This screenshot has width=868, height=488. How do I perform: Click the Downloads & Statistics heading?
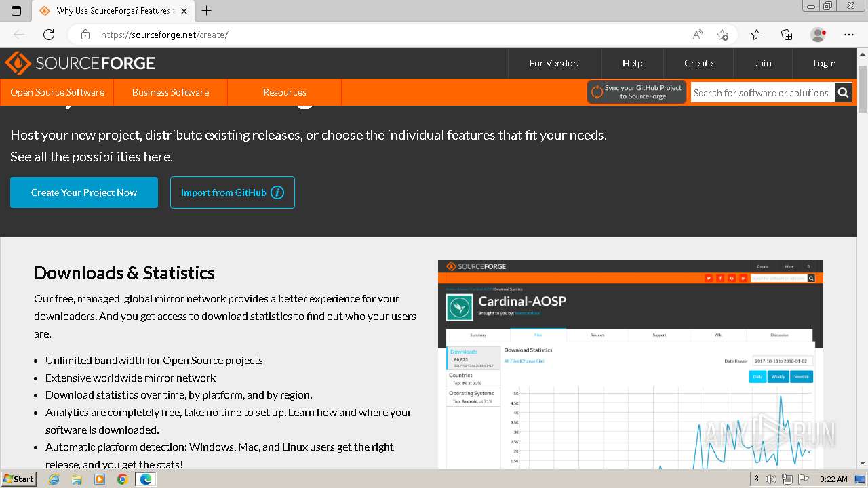(124, 272)
